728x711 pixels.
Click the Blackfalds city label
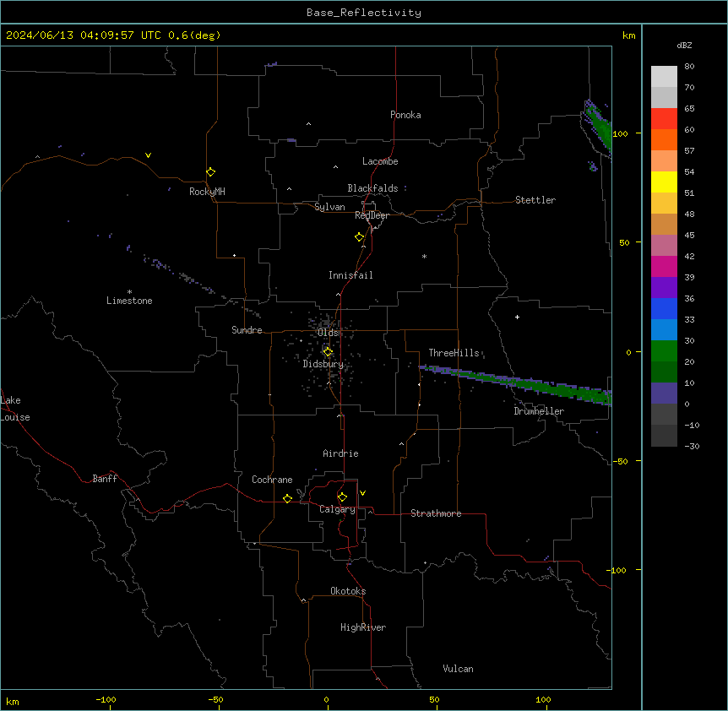click(372, 188)
